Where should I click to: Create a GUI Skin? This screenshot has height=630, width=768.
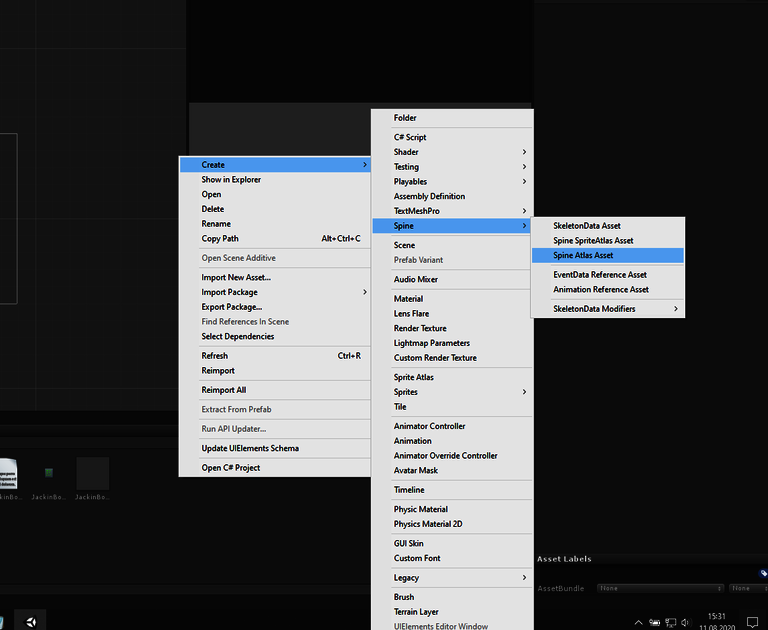[x=452, y=543]
